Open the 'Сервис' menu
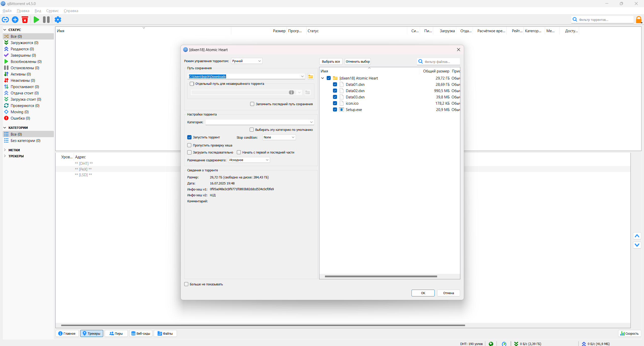This screenshot has height=346, width=644. coord(52,11)
